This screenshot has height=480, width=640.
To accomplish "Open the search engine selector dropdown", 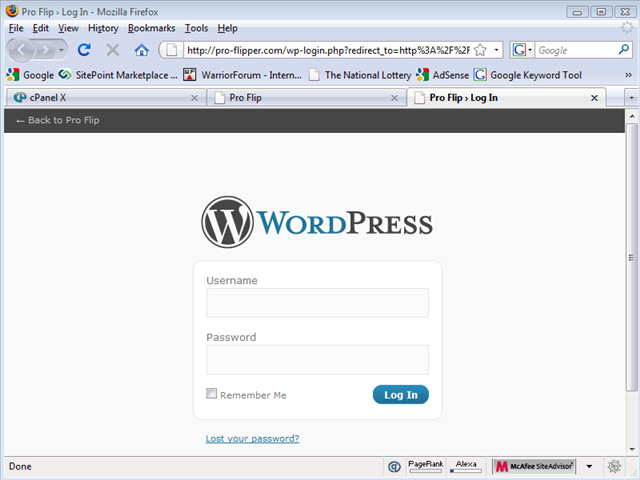I will 522,50.
